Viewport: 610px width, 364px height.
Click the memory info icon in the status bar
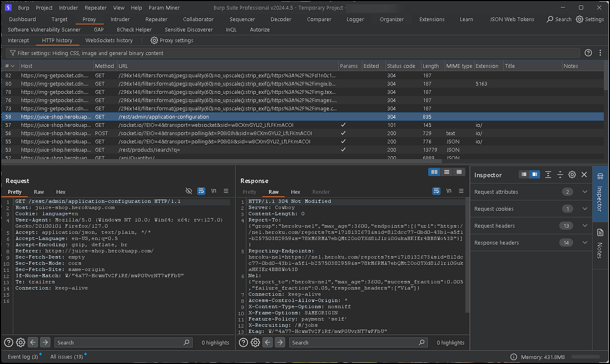click(x=514, y=357)
